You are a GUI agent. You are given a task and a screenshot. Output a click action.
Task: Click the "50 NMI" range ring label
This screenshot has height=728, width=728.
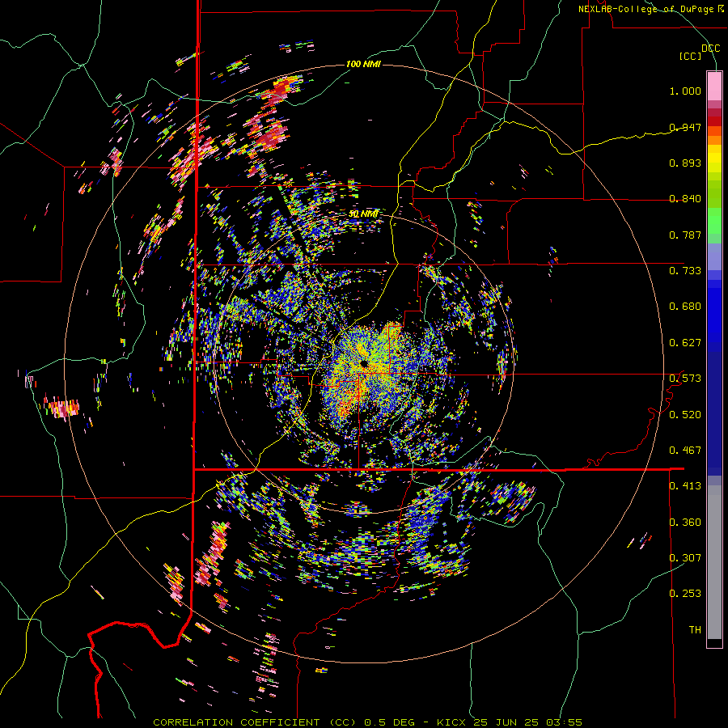tap(363, 214)
